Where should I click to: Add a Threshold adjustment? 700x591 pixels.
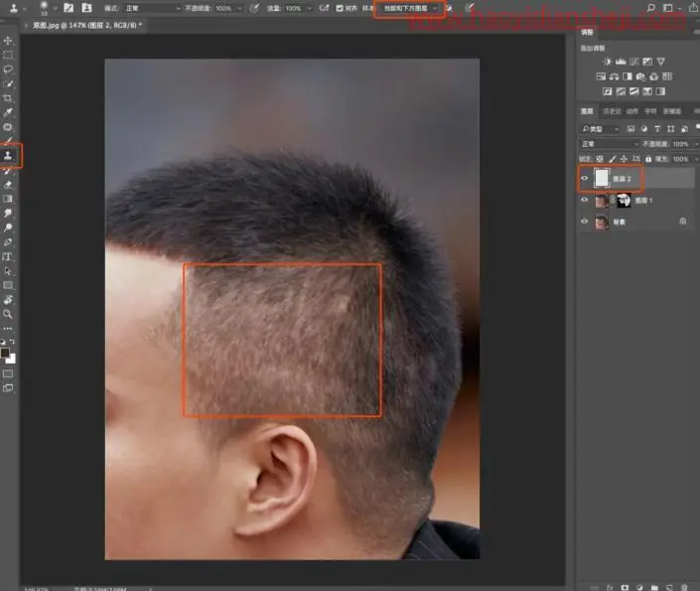633,91
